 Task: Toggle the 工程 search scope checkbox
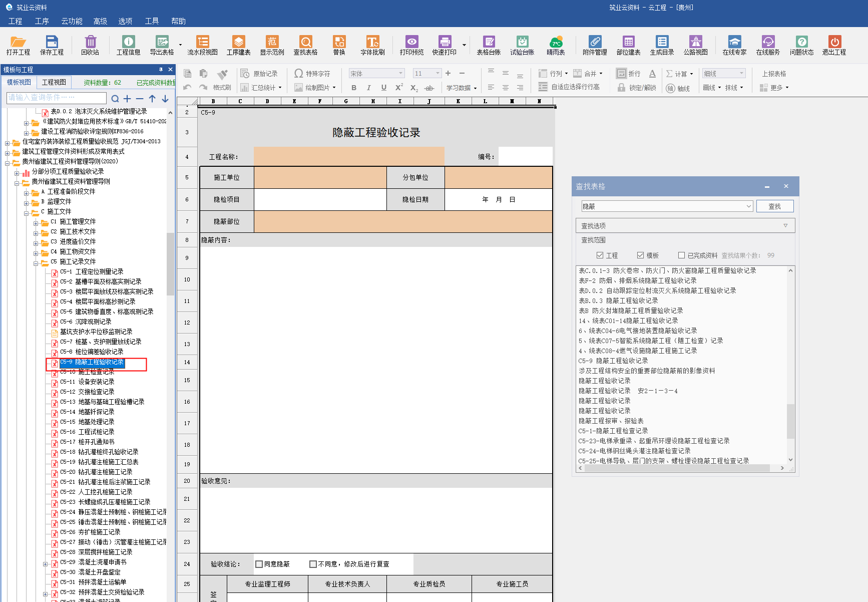point(600,255)
